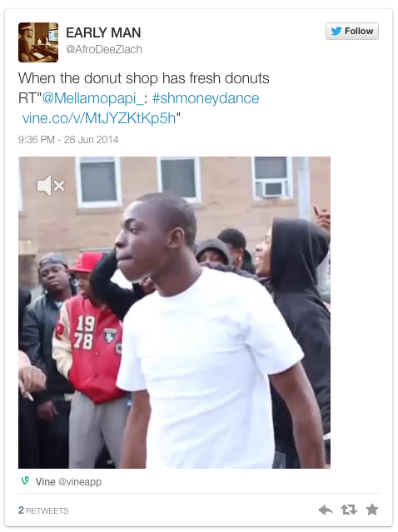Click the Vine source name text
398x532 pixels.
[46, 481]
